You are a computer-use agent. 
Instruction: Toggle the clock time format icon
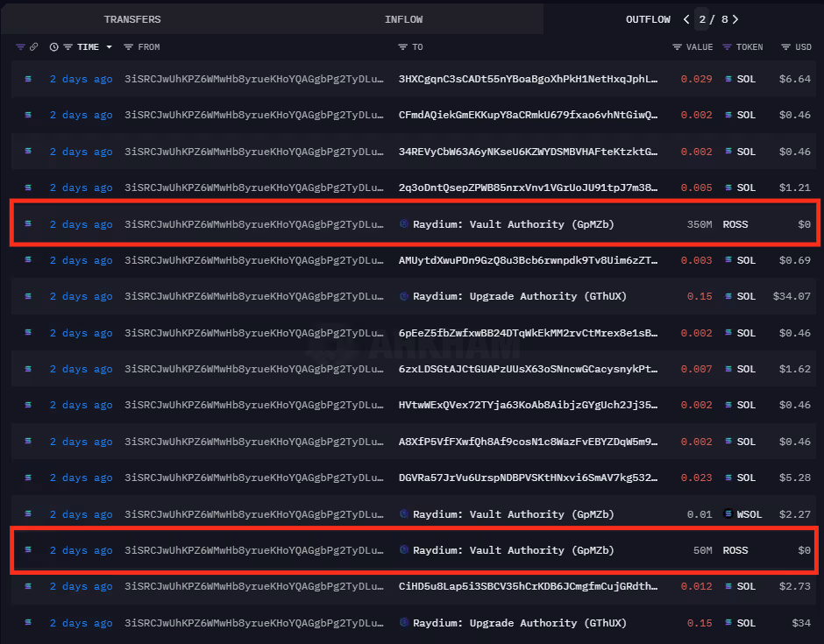click(x=53, y=46)
